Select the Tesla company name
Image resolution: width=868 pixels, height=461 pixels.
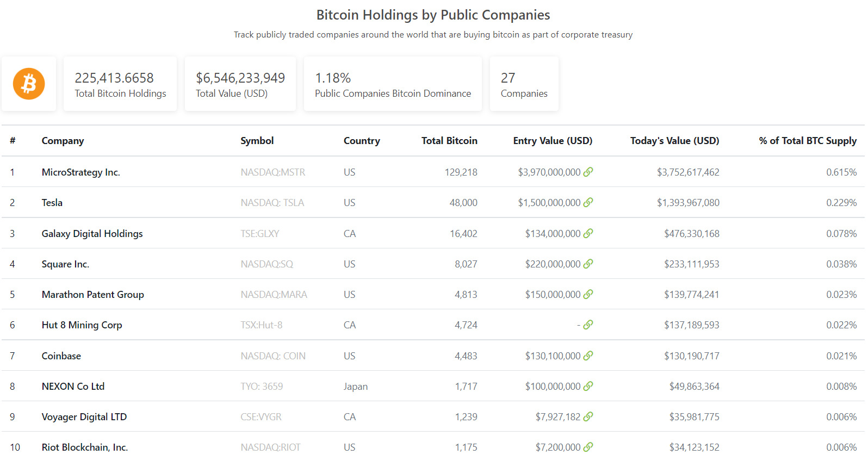pyautogui.click(x=52, y=203)
